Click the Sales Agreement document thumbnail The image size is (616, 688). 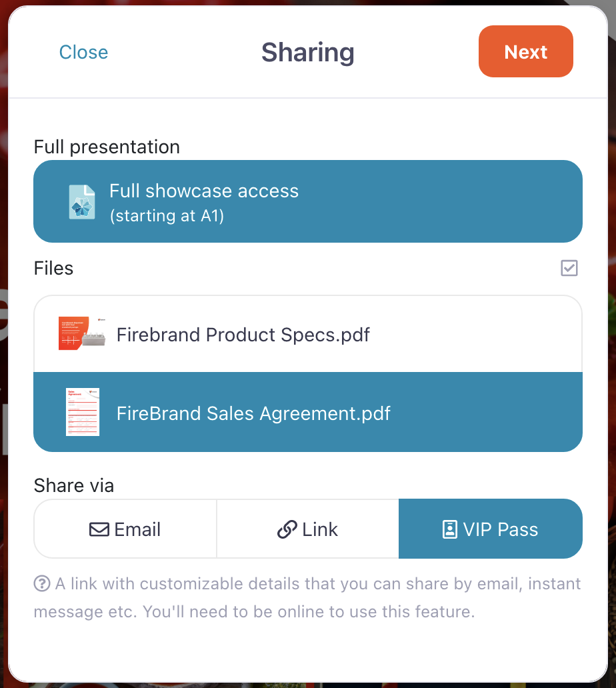coord(83,413)
